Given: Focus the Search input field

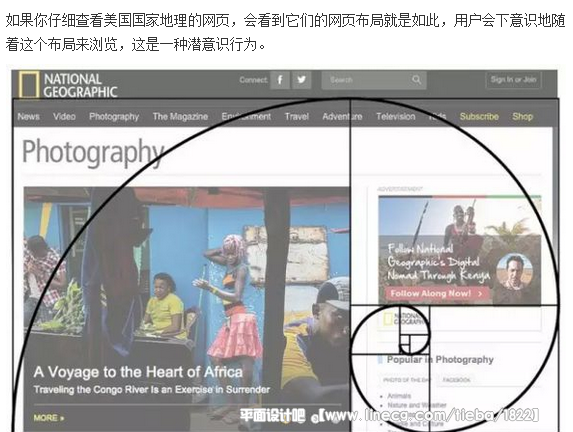Looking at the screenshot, I should [374, 80].
